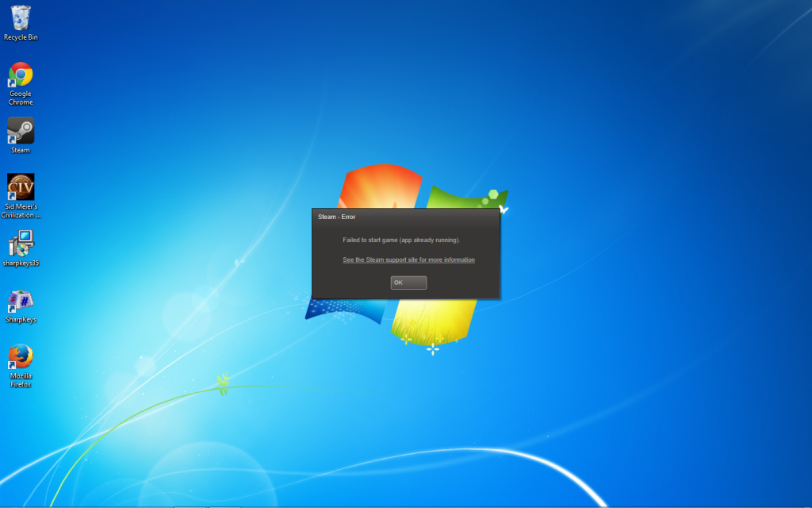This screenshot has height=508, width=812.
Task: Click OK in the Steam error dialog
Action: coord(408,283)
